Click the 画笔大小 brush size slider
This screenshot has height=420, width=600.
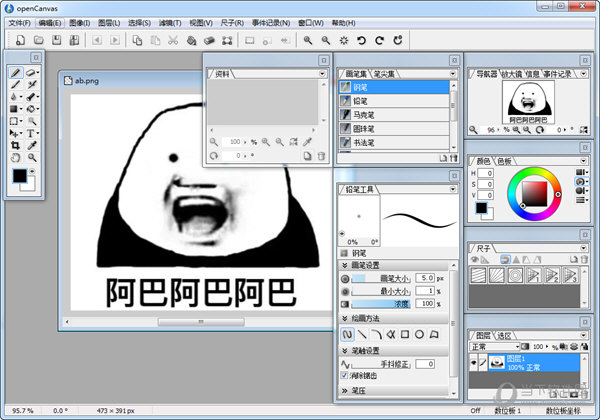click(x=381, y=279)
